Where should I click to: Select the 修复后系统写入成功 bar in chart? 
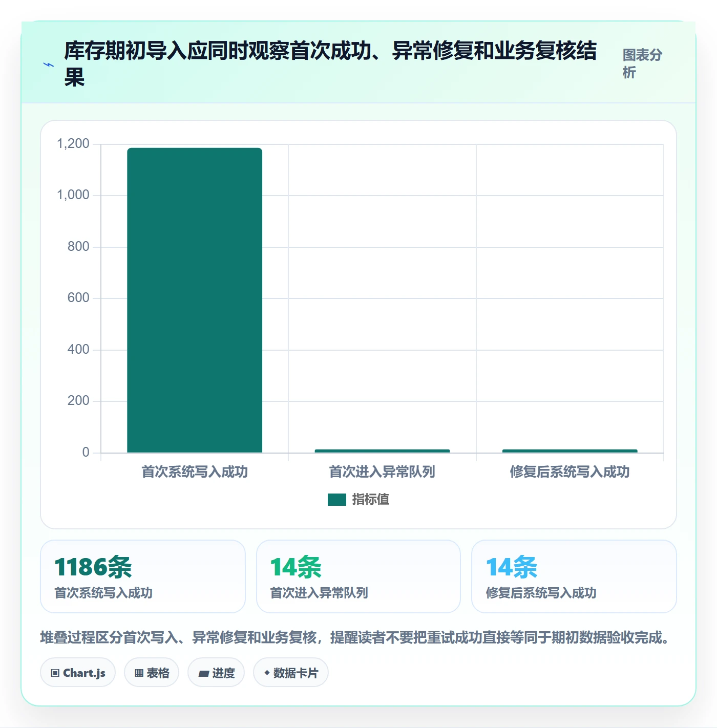point(570,451)
